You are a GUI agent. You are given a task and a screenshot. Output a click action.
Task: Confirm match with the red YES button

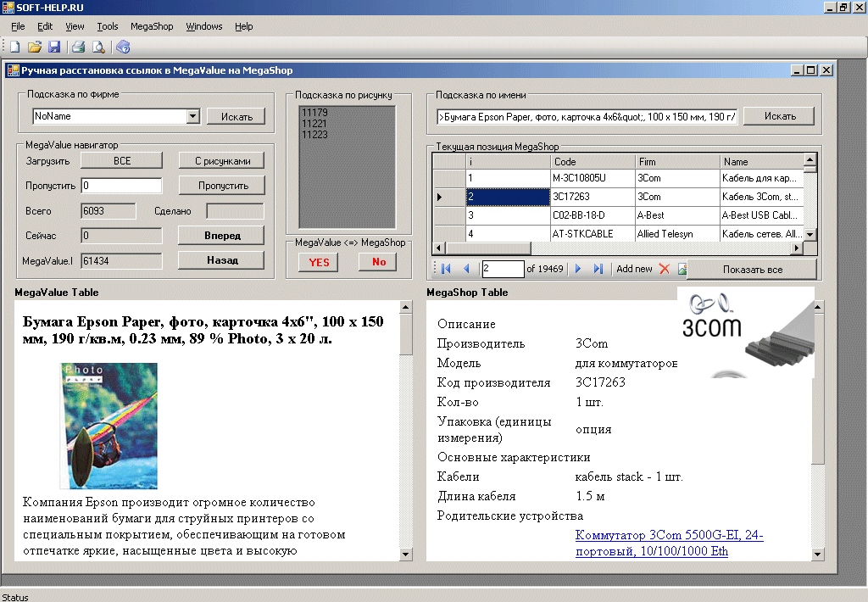coord(319,262)
